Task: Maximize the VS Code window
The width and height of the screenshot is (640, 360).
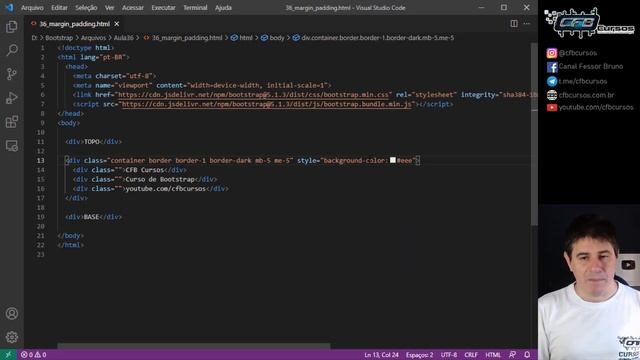Action: pos(504,7)
